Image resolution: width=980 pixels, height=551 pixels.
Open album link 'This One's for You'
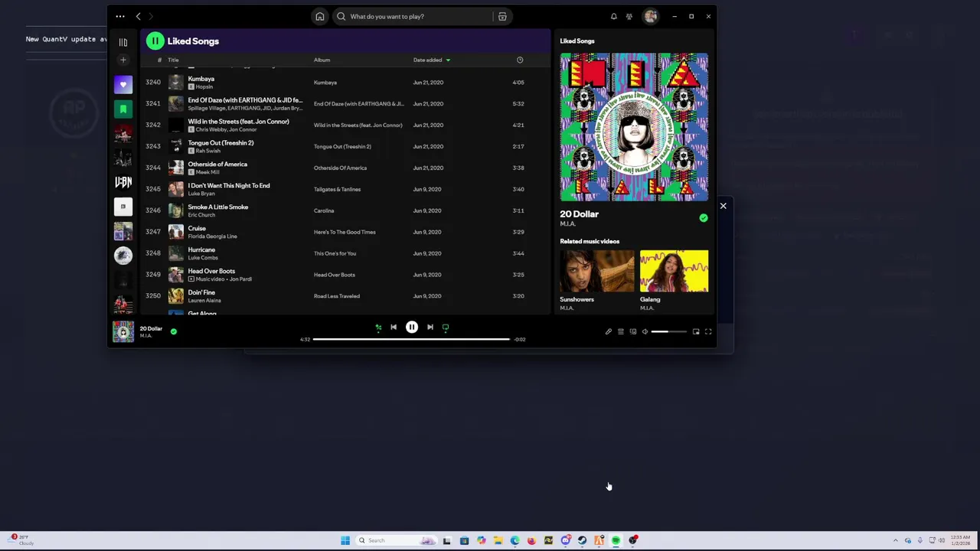[335, 253]
